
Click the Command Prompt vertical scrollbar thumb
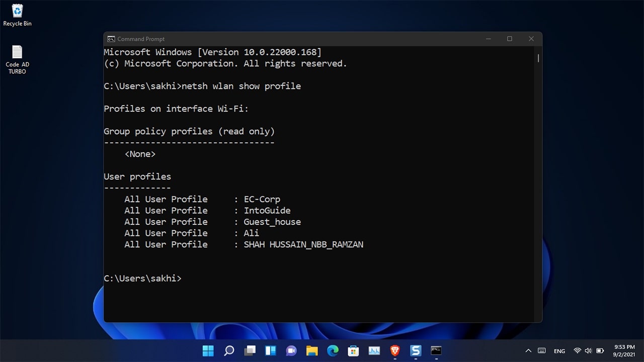click(538, 58)
